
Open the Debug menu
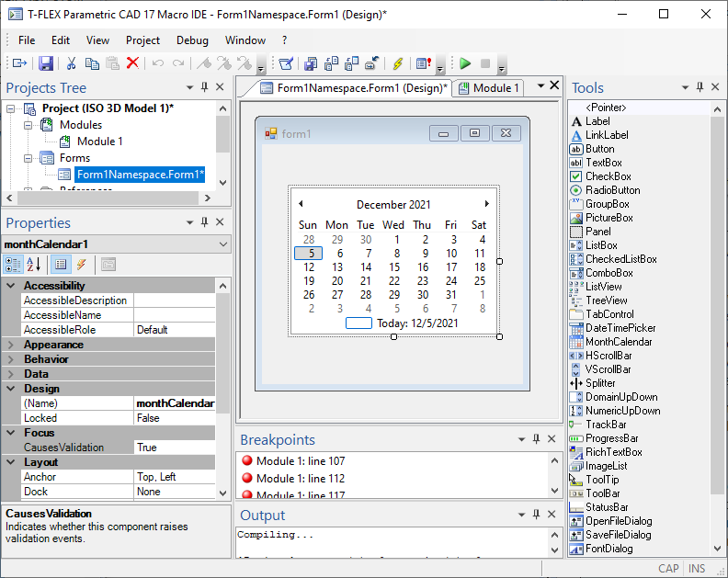[x=192, y=40]
